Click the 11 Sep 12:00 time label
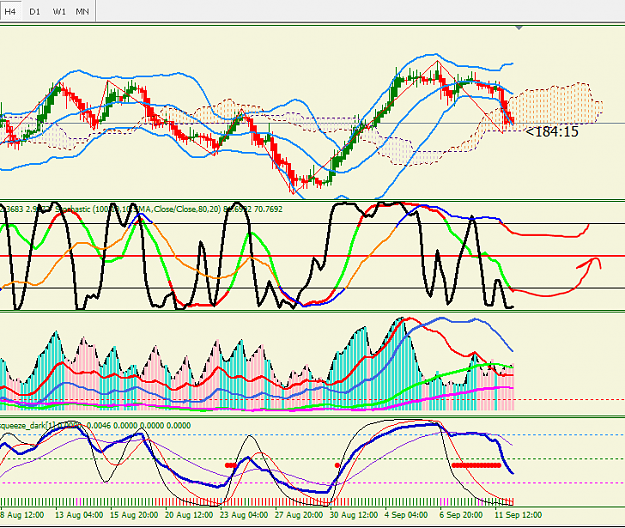Viewport: 625px width, 528px height. coord(518,515)
